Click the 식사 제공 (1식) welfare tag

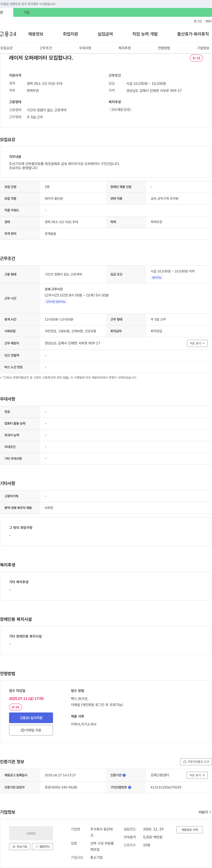pyautogui.click(x=121, y=110)
